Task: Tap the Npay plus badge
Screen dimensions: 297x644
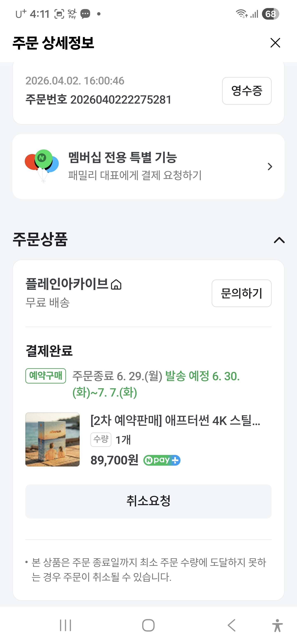Action: pyautogui.click(x=162, y=460)
